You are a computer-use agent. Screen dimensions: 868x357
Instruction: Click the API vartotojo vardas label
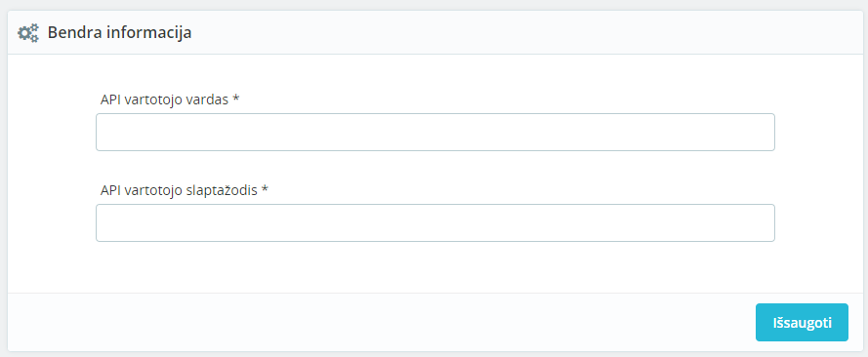click(x=170, y=99)
